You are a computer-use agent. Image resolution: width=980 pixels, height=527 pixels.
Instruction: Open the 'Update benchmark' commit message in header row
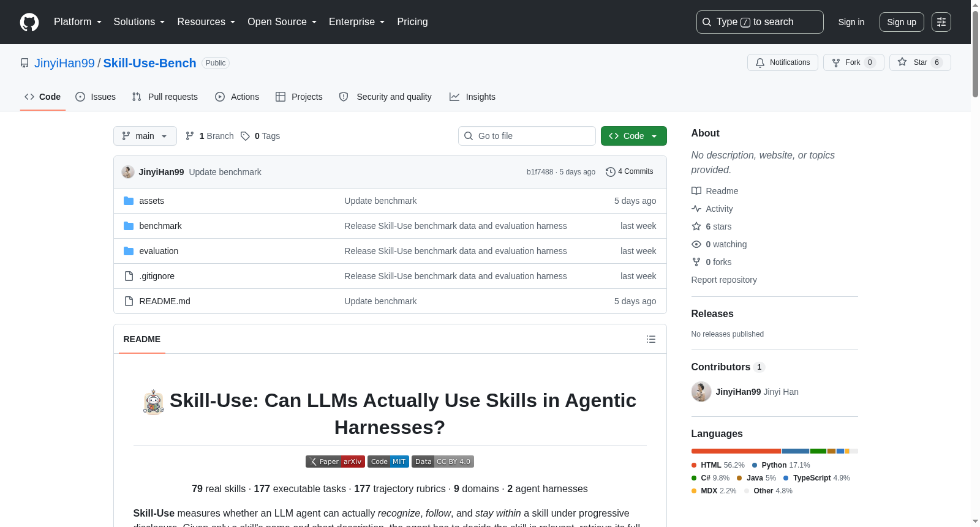click(225, 172)
